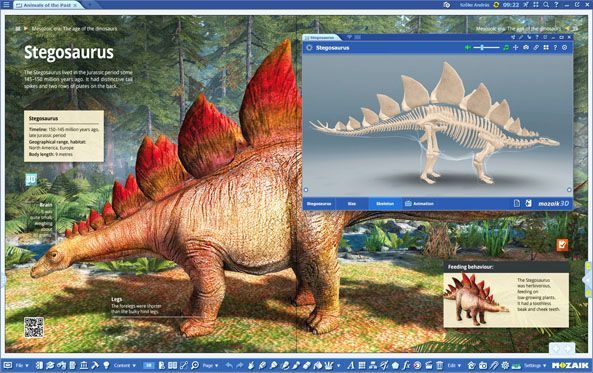Viewport: 593px width, 373px height.
Task: Select the fill bucket tool
Action: pyautogui.click(x=318, y=365)
